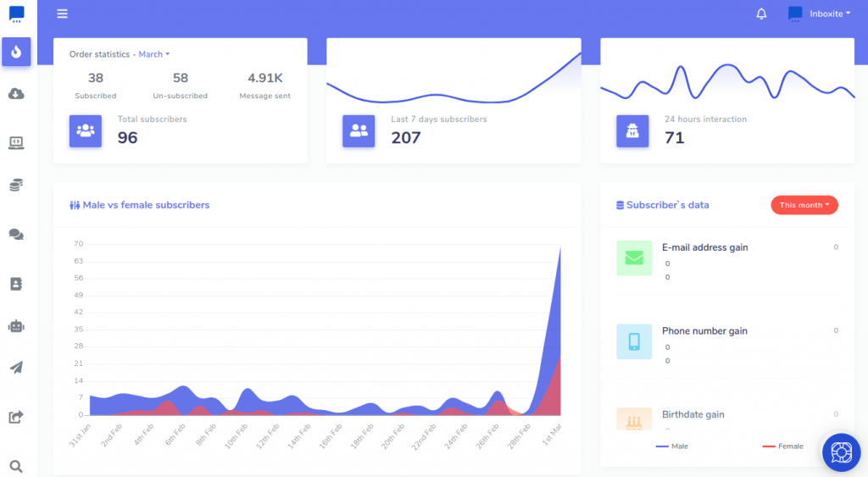
Task: Toggle the Male legend series
Action: point(671,446)
